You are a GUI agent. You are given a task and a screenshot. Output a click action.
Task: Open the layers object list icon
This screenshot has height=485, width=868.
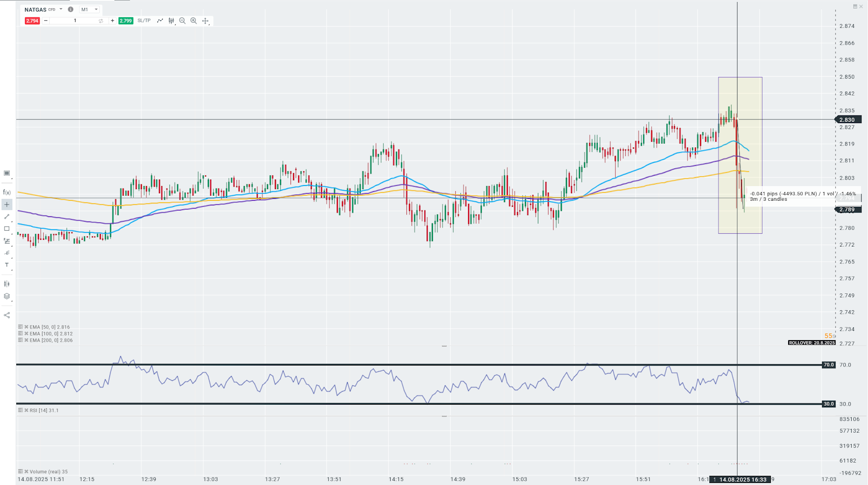(7, 296)
